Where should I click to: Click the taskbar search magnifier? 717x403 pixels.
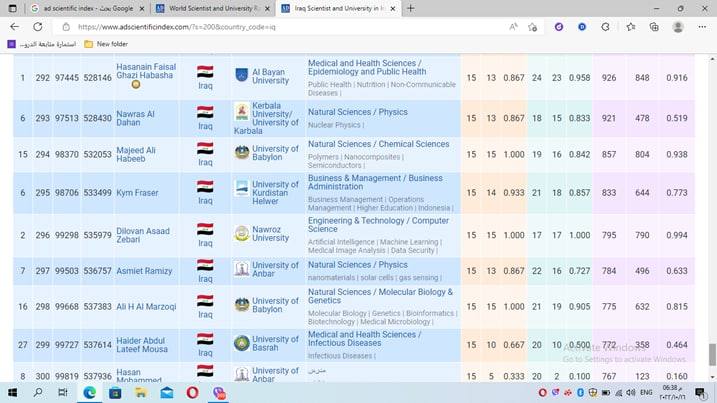(x=38, y=392)
